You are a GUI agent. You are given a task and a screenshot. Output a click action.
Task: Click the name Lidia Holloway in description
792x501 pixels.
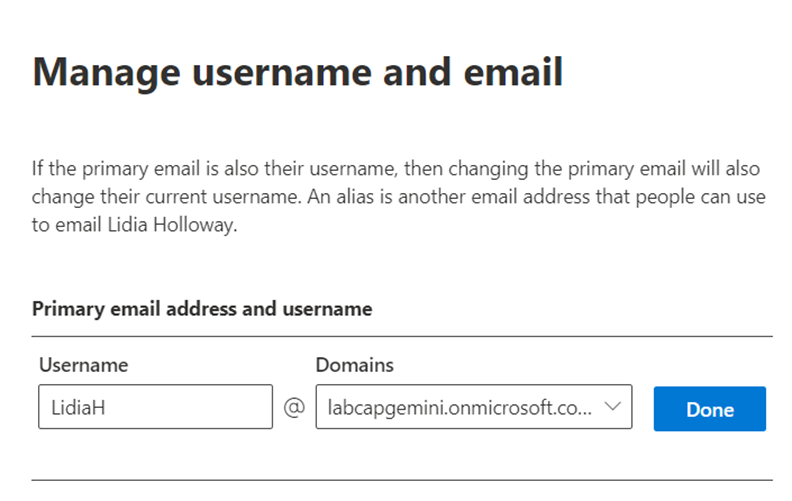click(x=172, y=225)
